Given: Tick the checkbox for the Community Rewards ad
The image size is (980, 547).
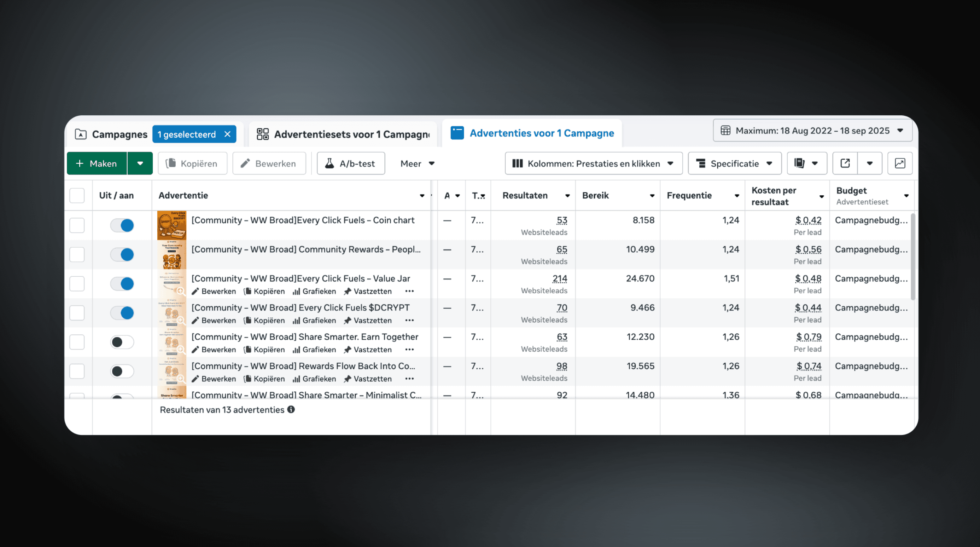Looking at the screenshot, I should [77, 254].
